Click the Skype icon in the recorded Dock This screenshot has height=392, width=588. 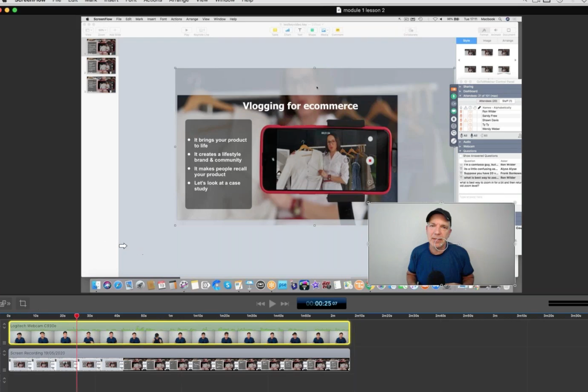228,285
